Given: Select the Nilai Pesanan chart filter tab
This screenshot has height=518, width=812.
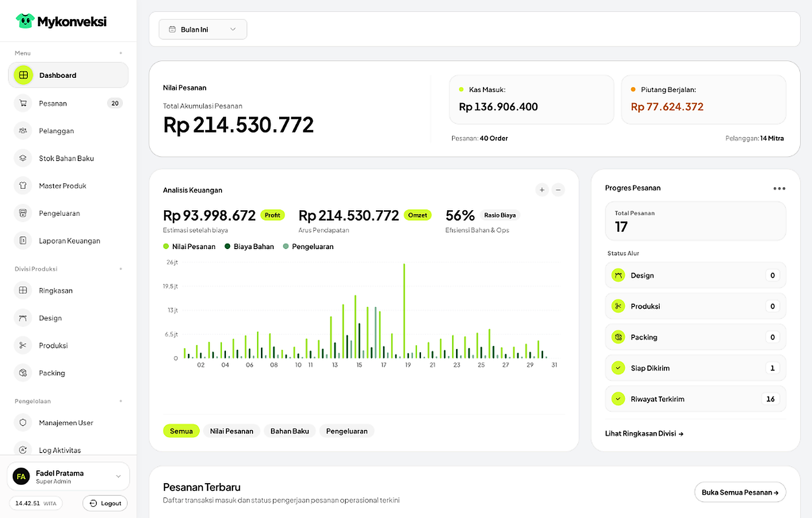Looking at the screenshot, I should coord(232,431).
